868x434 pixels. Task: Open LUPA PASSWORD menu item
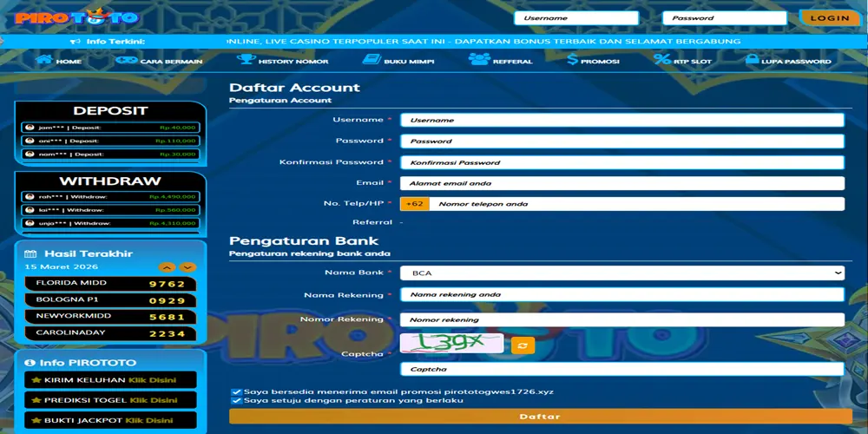pyautogui.click(x=788, y=60)
